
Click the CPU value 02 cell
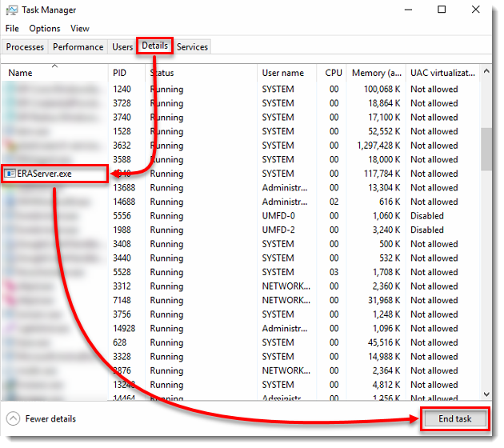coord(334,202)
